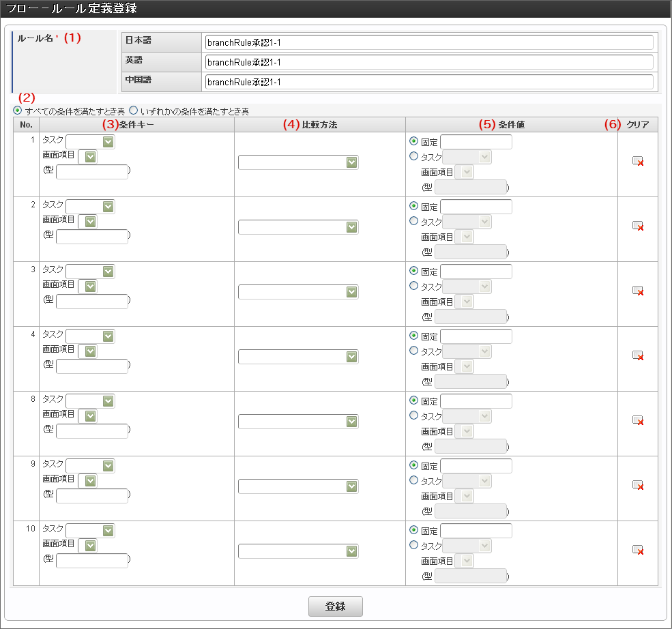Click the No. column header
The image size is (672, 629).
tap(26, 125)
